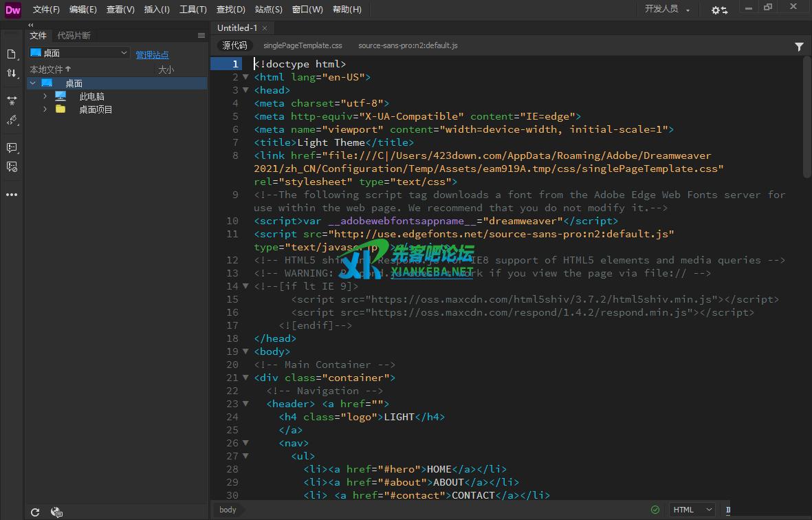Click the 管理站点 link

[x=152, y=54]
